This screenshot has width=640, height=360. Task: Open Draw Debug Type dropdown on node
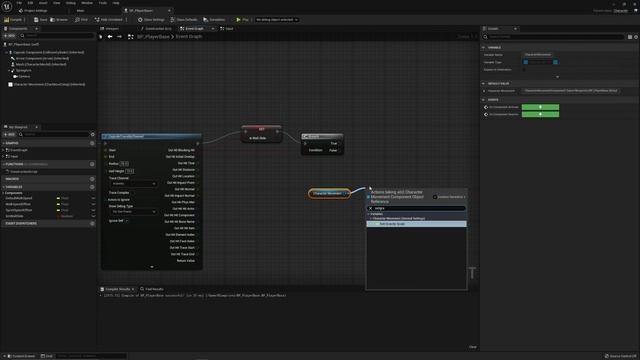(x=133, y=212)
